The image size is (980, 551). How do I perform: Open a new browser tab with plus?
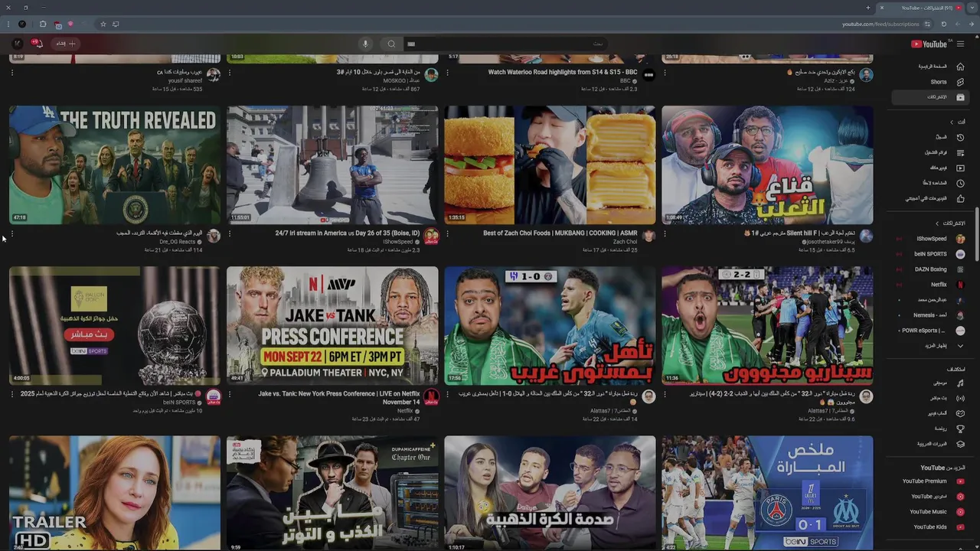coord(868,8)
